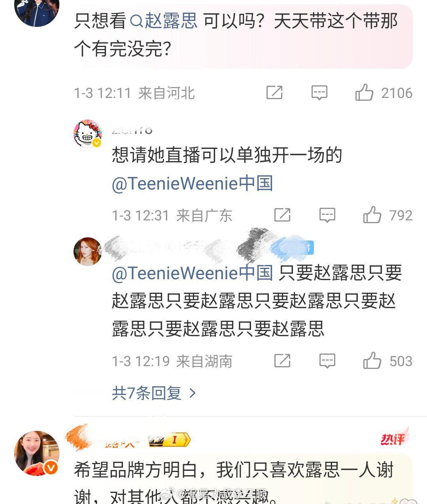View red-haired avatar user's profile

(x=88, y=251)
